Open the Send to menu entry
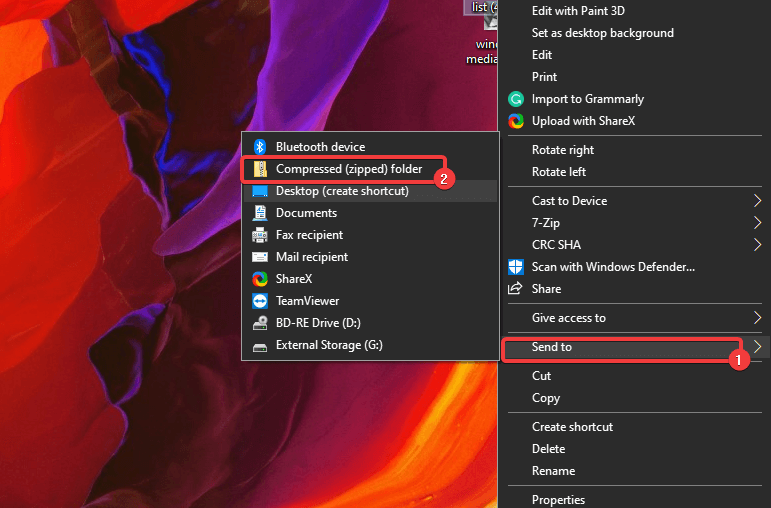 coord(635,347)
